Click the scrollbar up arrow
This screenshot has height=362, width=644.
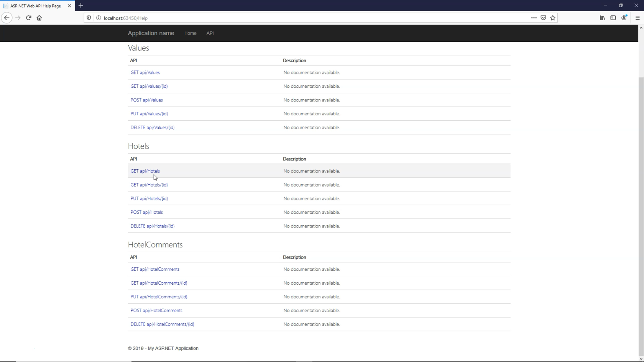coord(641,28)
